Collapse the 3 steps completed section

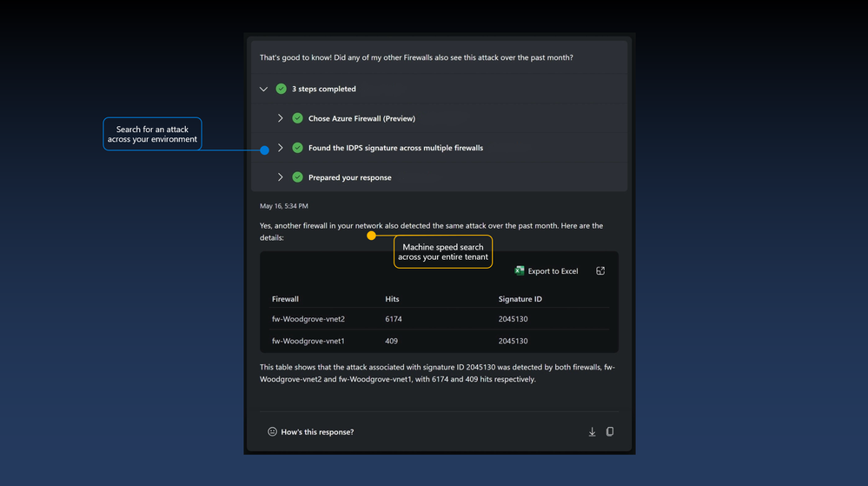click(x=263, y=89)
